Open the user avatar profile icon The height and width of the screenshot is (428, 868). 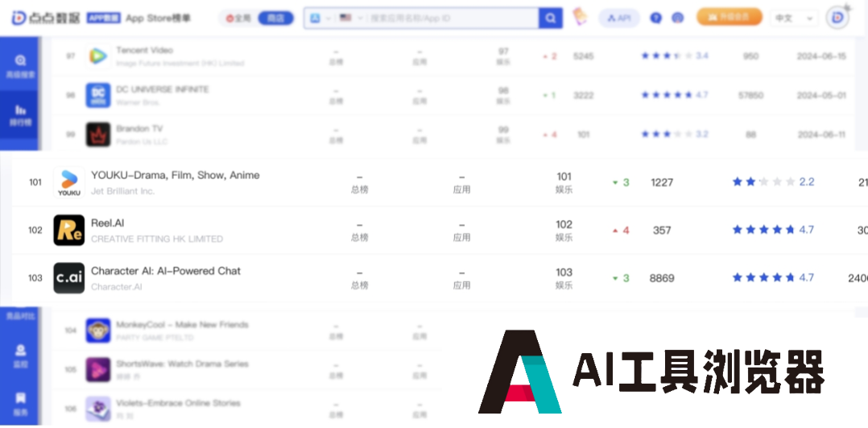(x=837, y=19)
